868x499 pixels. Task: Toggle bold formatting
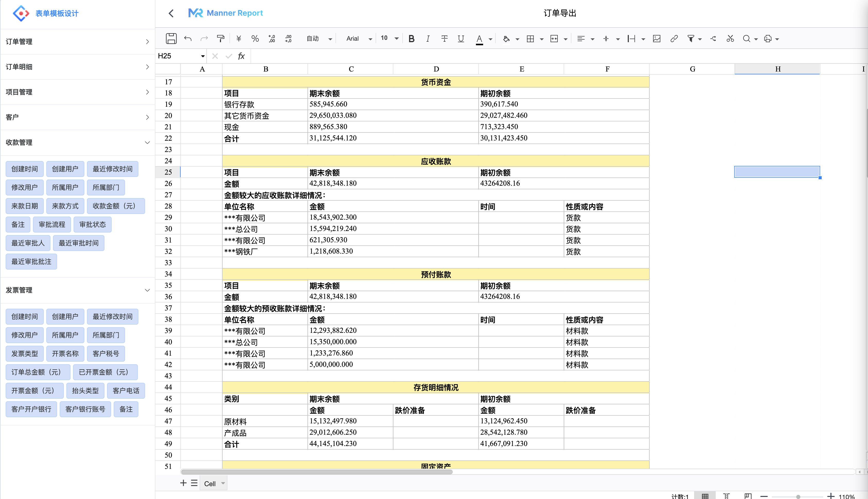point(411,38)
